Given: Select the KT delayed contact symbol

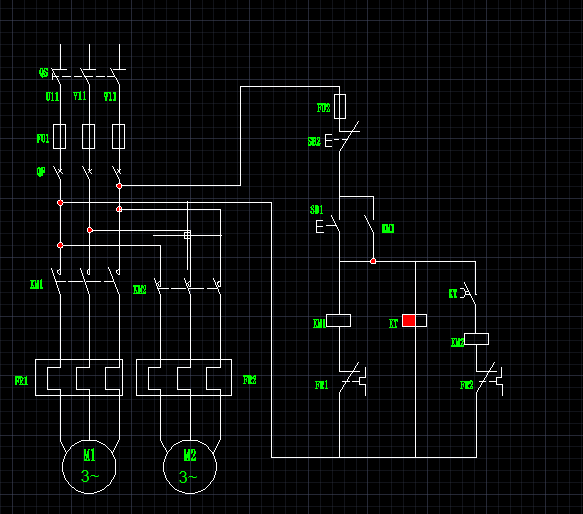Looking at the screenshot, I should pyautogui.click(x=468, y=294).
